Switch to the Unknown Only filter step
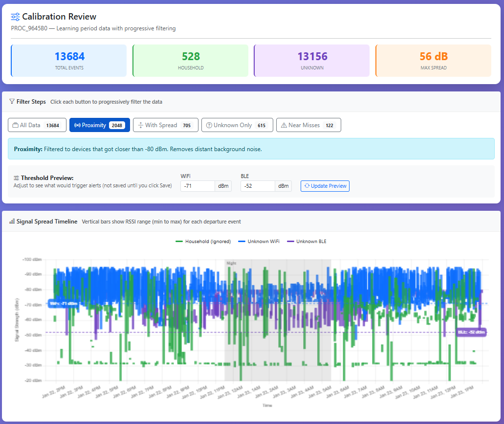This screenshot has width=504, height=424. coord(237,125)
